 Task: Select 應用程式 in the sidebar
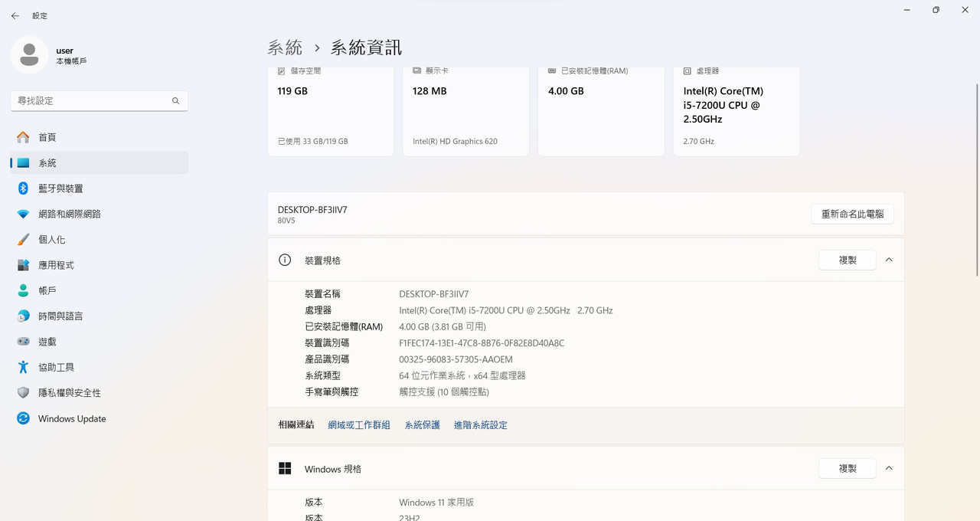pos(100,265)
